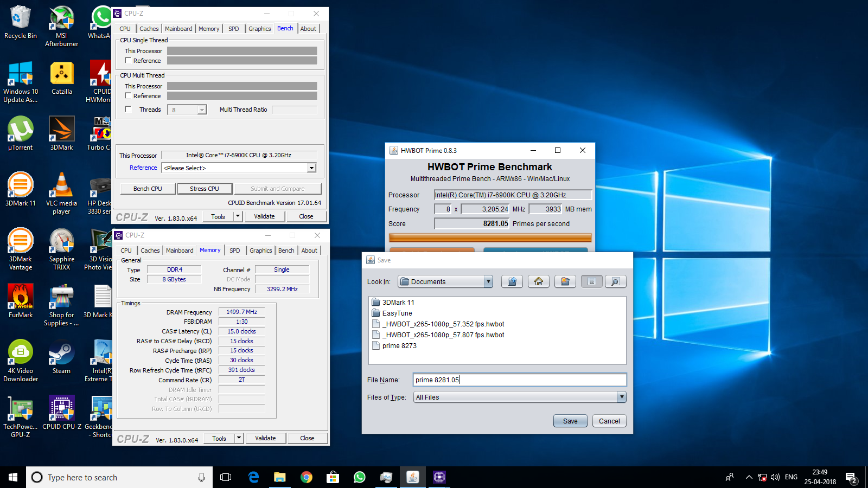Open Google Chrome from taskbar
The image size is (868, 488).
(307, 477)
